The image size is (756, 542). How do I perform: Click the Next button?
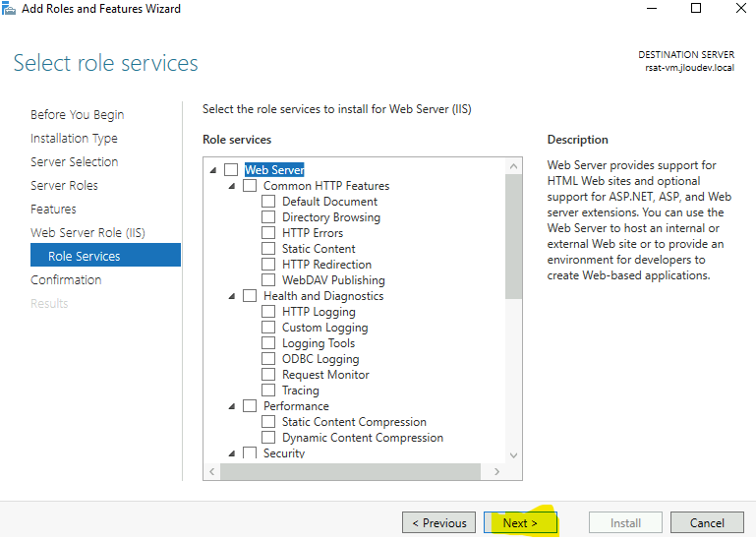(520, 522)
